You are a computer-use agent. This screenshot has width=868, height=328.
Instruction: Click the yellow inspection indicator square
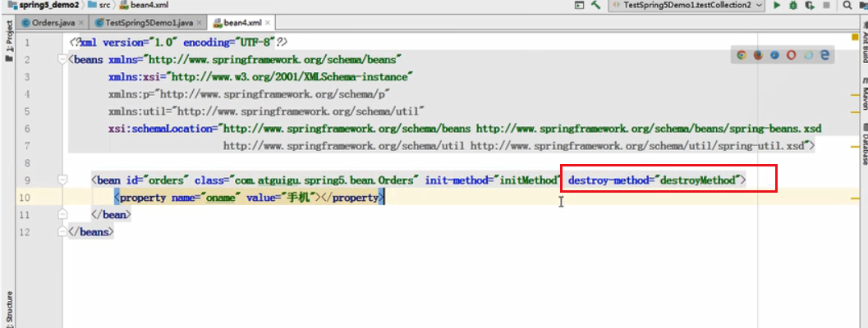point(855,37)
